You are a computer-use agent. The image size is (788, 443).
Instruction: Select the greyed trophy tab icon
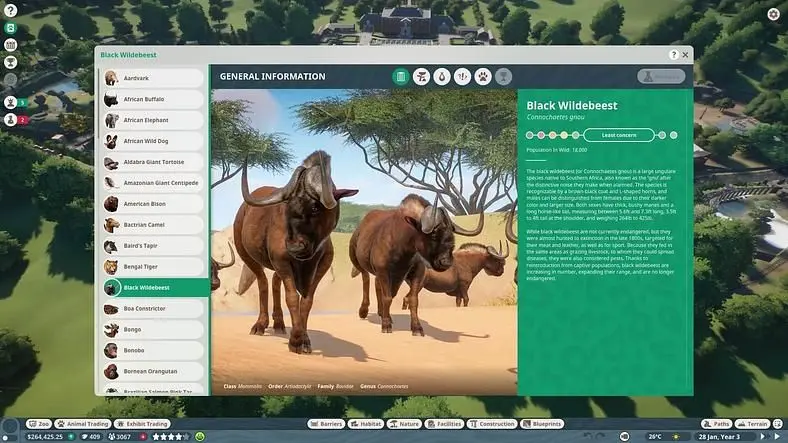click(x=503, y=77)
